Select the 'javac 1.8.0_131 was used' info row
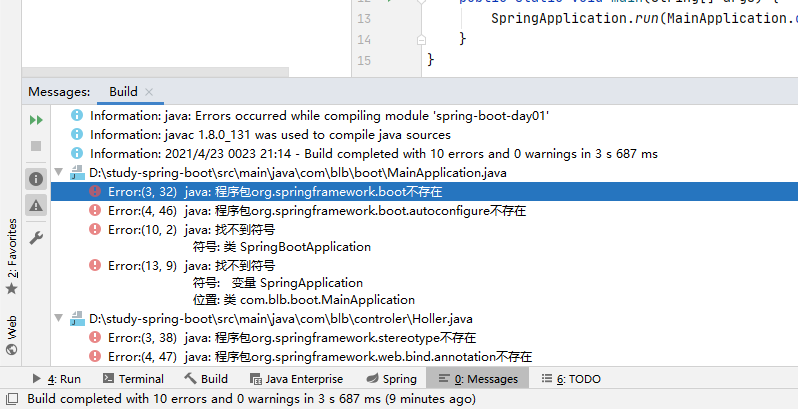The image size is (798, 409). [270, 135]
